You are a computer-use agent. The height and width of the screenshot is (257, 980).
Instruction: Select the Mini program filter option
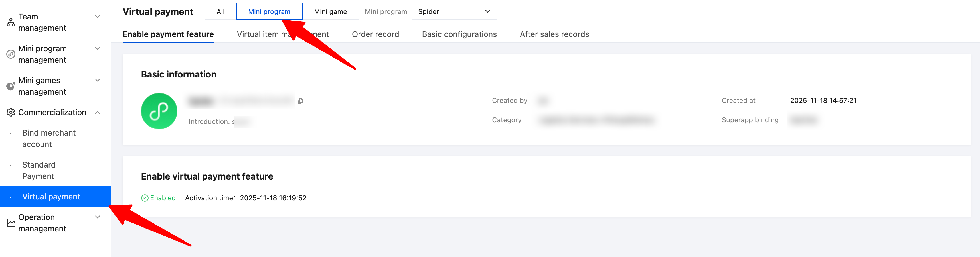point(269,12)
